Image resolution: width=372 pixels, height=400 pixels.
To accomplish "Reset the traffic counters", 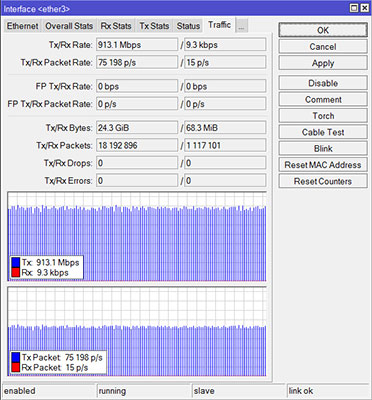I will point(323,181).
